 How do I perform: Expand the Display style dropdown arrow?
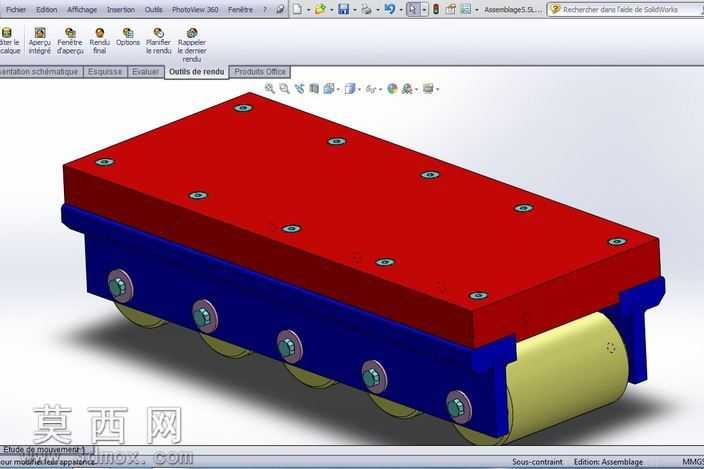point(359,90)
